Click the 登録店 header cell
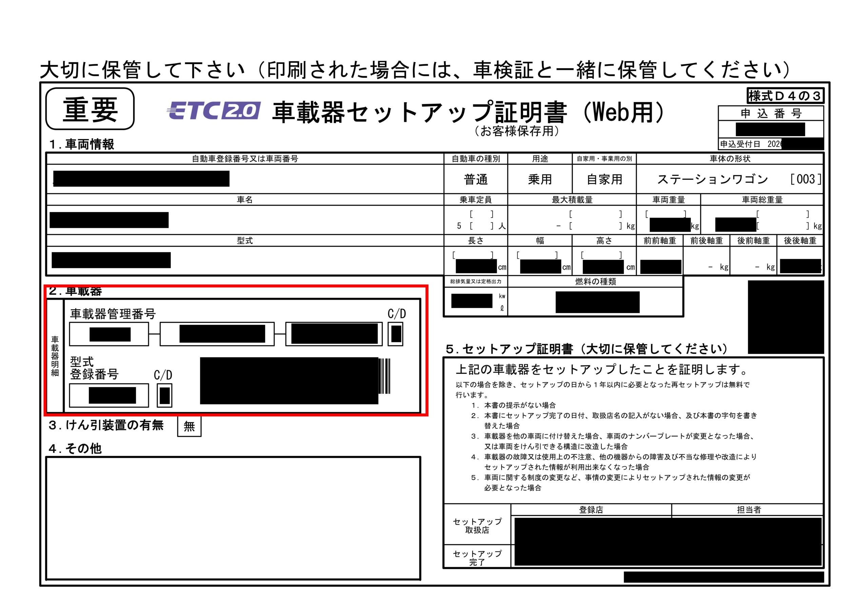The image size is (868, 614). tap(591, 510)
